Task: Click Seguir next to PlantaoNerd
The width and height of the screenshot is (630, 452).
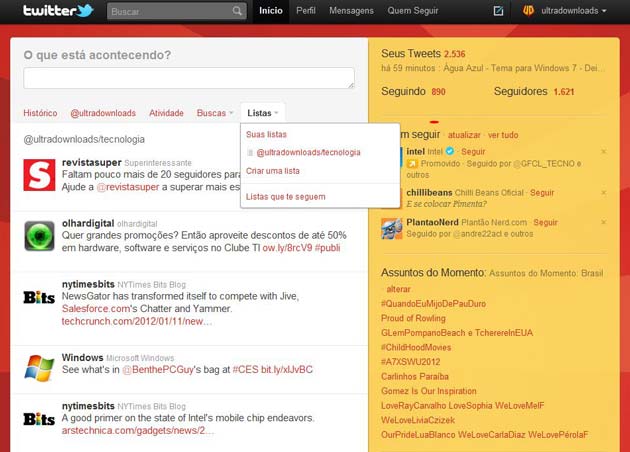Action: point(545,222)
